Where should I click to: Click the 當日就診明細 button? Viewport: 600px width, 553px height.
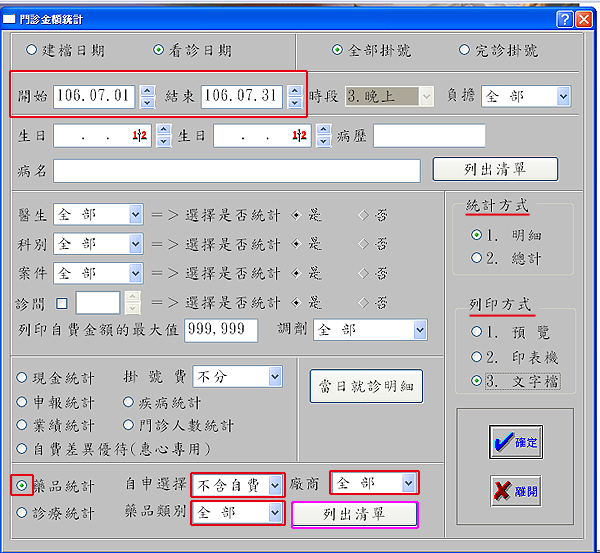[366, 386]
